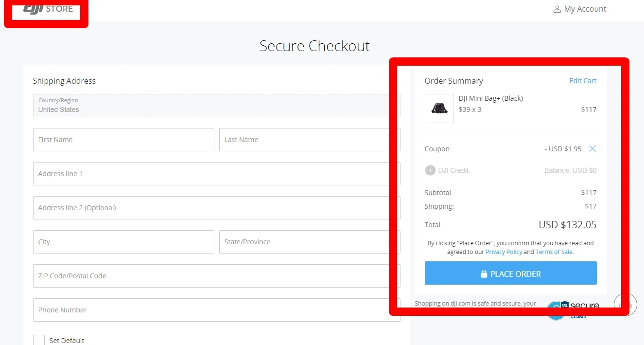This screenshot has width=644, height=345.
Task: Select the Address line 1 field
Action: click(x=216, y=174)
